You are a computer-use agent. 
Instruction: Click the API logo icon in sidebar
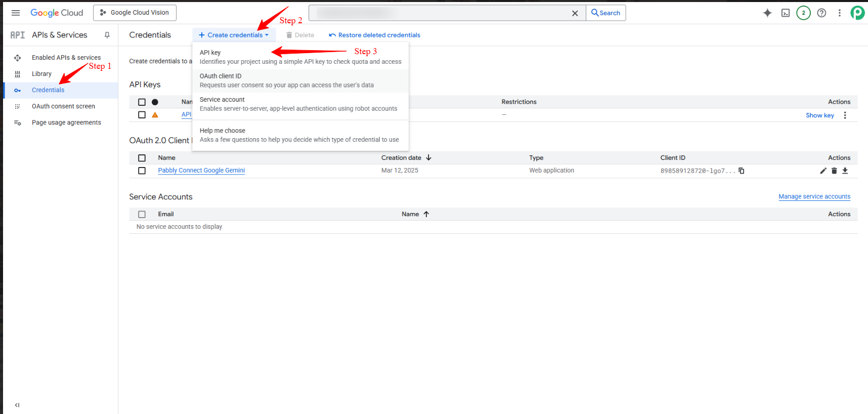[x=17, y=35]
